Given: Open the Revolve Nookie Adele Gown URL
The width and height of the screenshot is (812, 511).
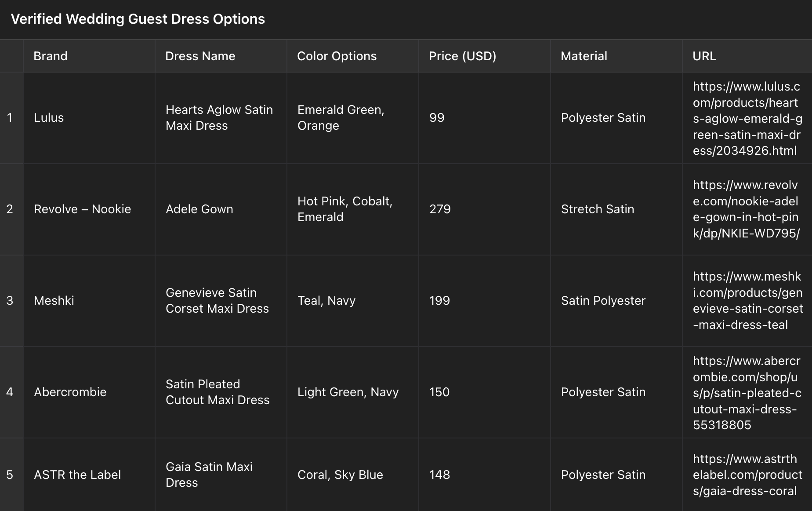Looking at the screenshot, I should tap(746, 209).
